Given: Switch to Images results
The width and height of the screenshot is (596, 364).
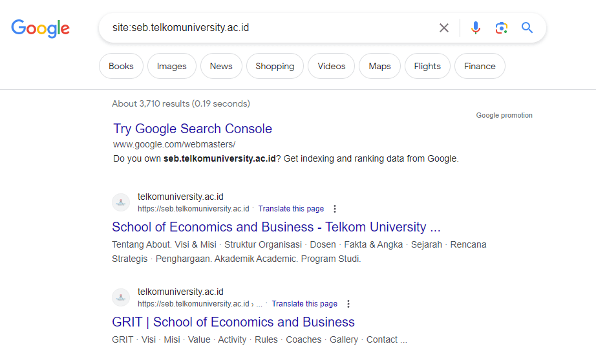Looking at the screenshot, I should 172,66.
